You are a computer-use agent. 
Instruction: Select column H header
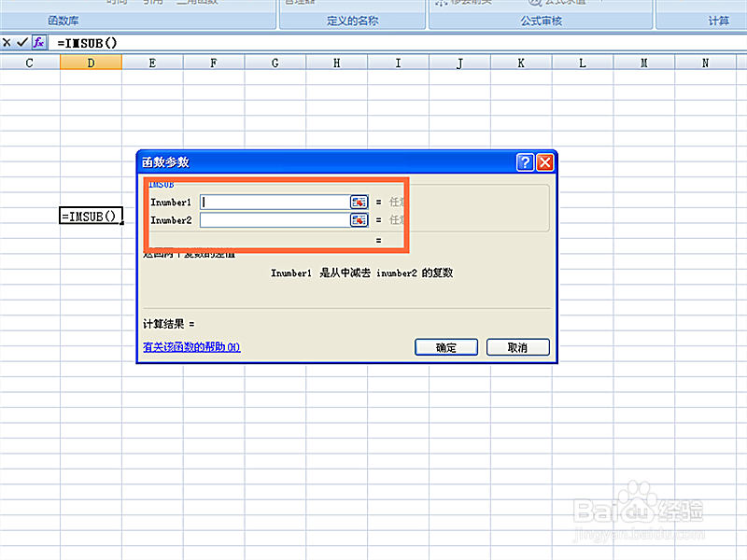point(337,63)
